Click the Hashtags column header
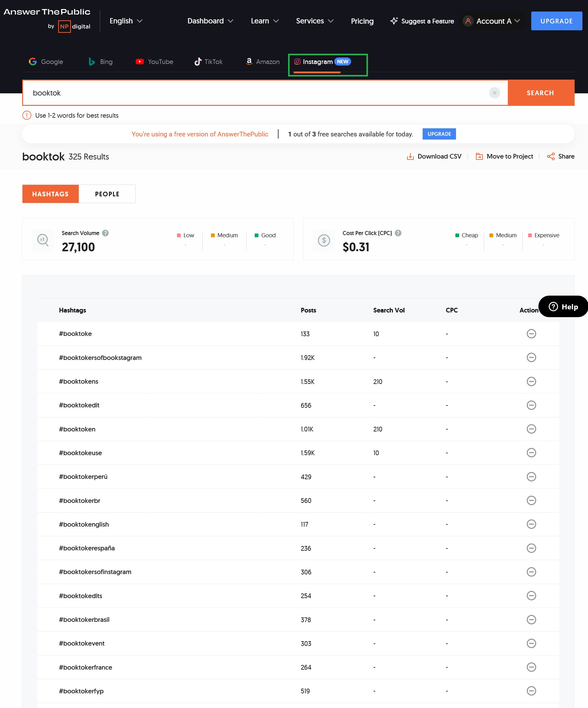The height and width of the screenshot is (708, 588). coord(72,310)
